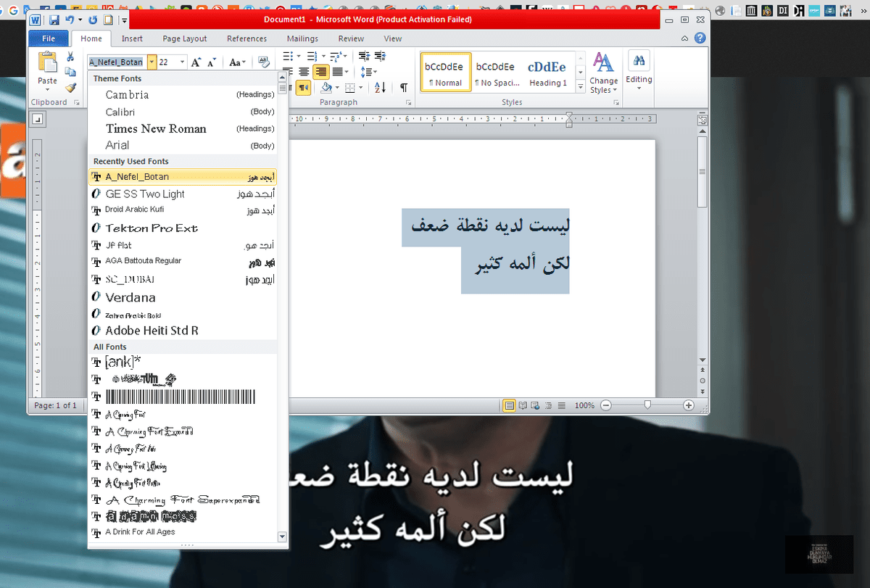
Task: Select Verdana from recently used fonts
Action: tap(130, 297)
